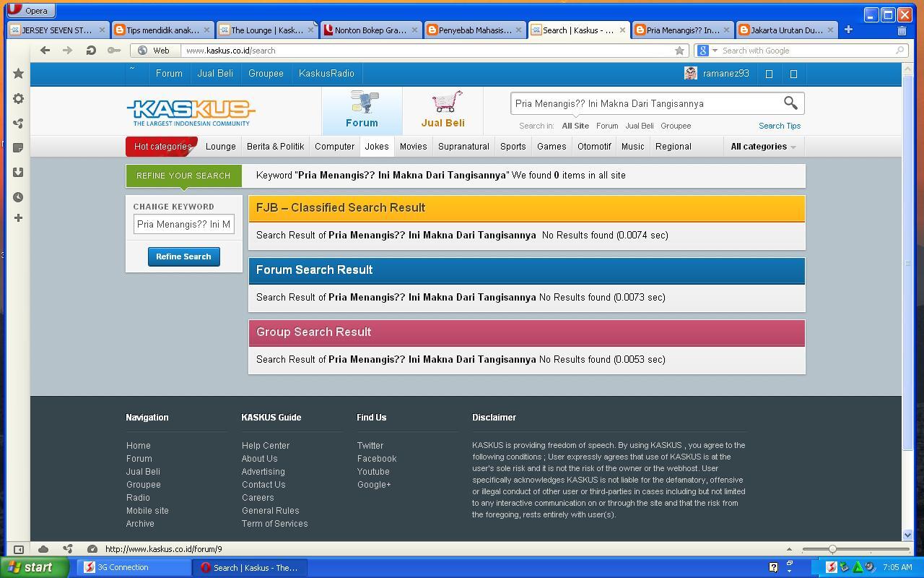This screenshot has height=578, width=924.
Task: Click the Change Keyword input field
Action: 184,224
